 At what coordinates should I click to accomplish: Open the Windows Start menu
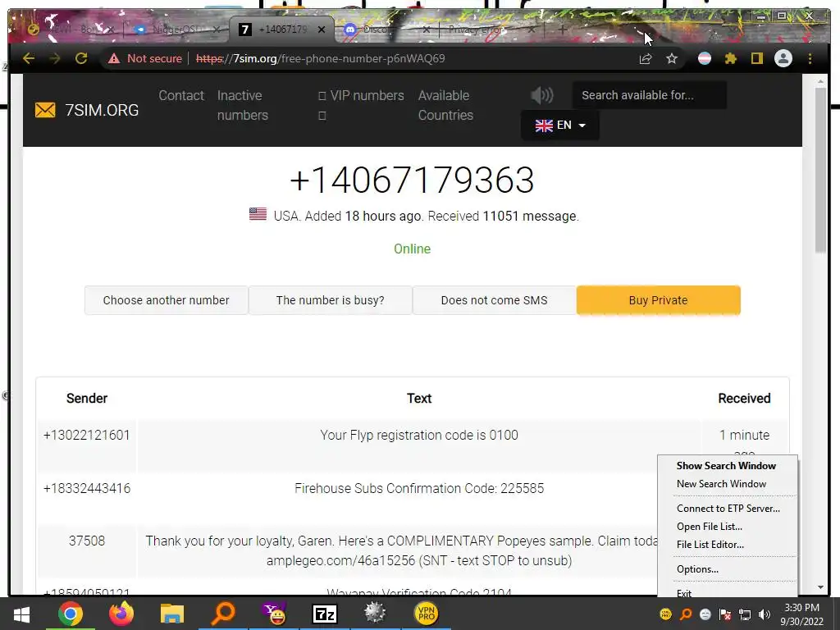click(x=21, y=614)
